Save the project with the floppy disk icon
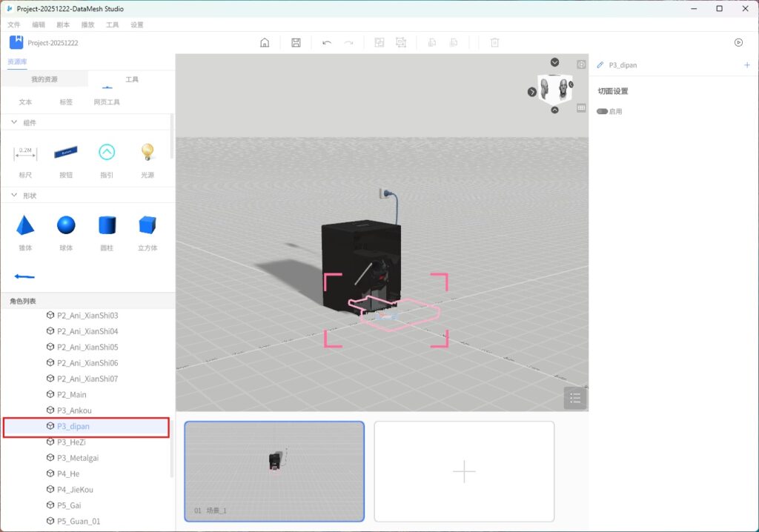The width and height of the screenshot is (759, 532). pyautogui.click(x=296, y=43)
